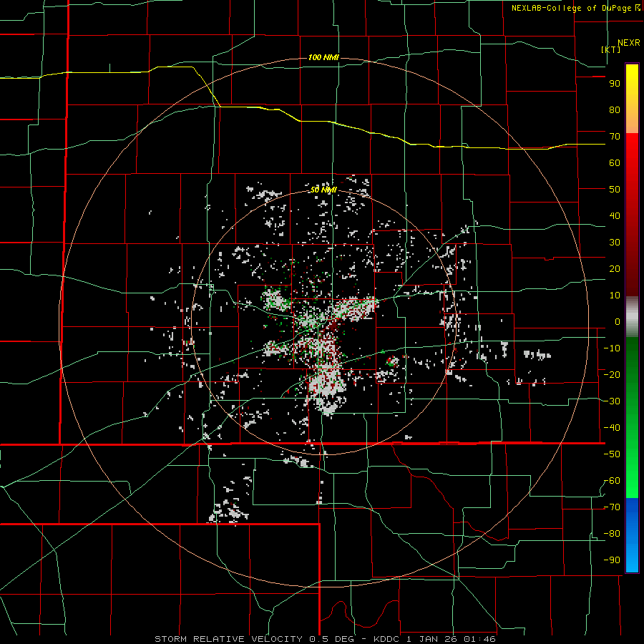Click the -50 value on the velocity scale
Screen dimensions: 644x644
coord(612,454)
